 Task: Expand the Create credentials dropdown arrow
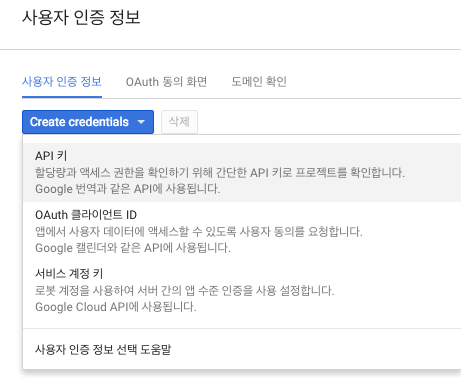pyautogui.click(x=141, y=122)
